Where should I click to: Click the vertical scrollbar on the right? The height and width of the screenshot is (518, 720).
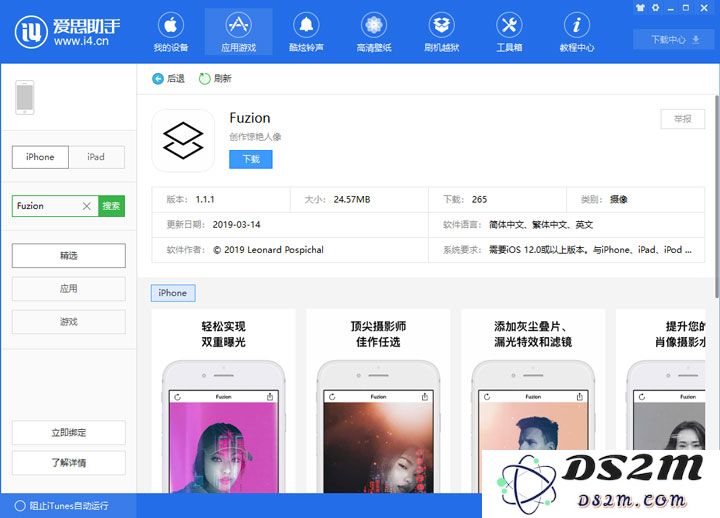[717, 197]
